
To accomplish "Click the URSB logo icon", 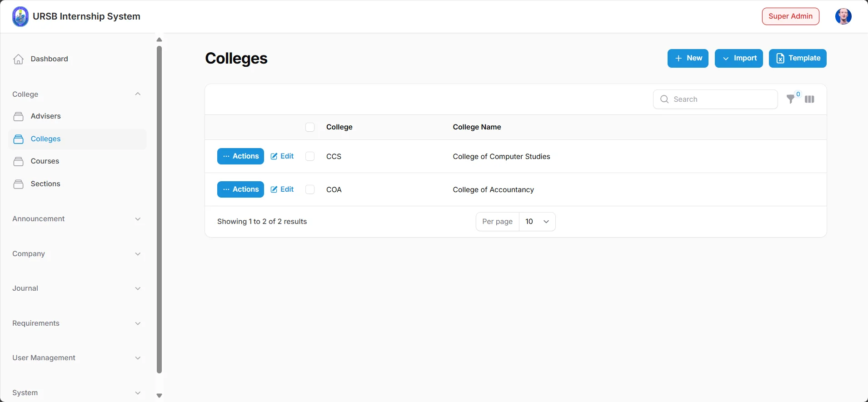I will [x=20, y=16].
